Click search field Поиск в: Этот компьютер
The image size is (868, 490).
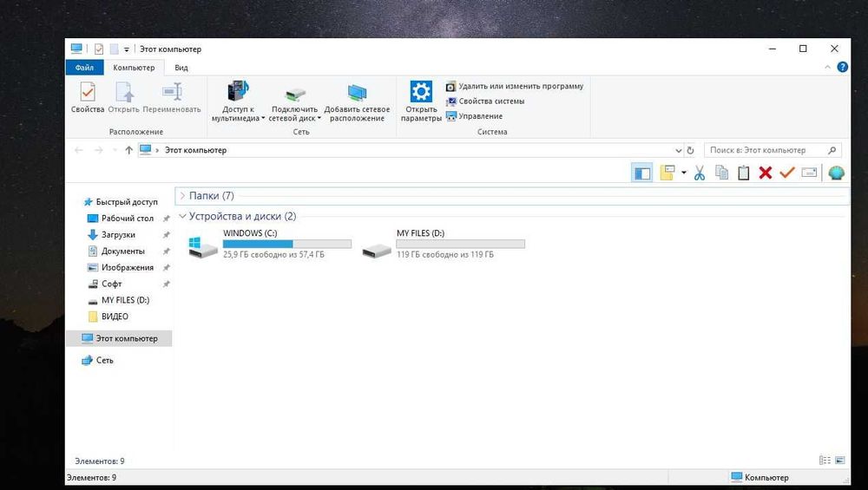[773, 150]
